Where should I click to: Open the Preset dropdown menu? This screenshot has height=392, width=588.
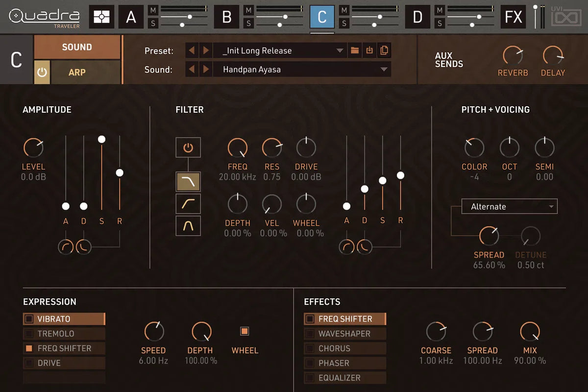pos(340,50)
